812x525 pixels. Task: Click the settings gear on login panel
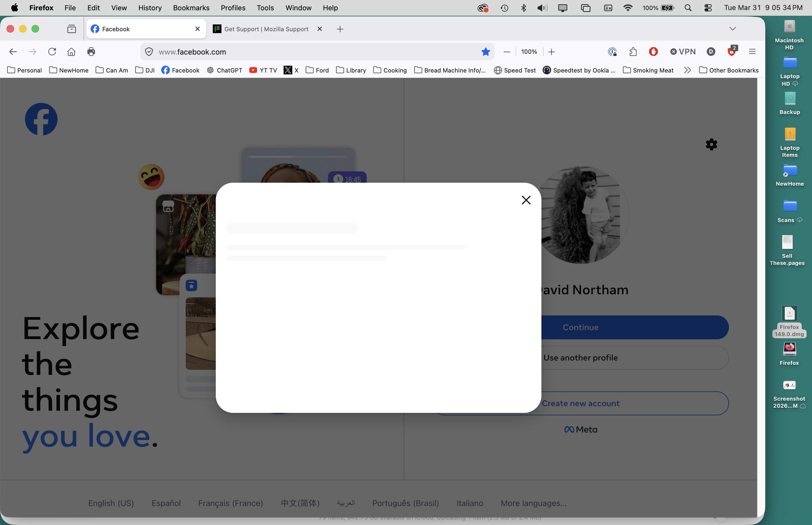pyautogui.click(x=711, y=144)
